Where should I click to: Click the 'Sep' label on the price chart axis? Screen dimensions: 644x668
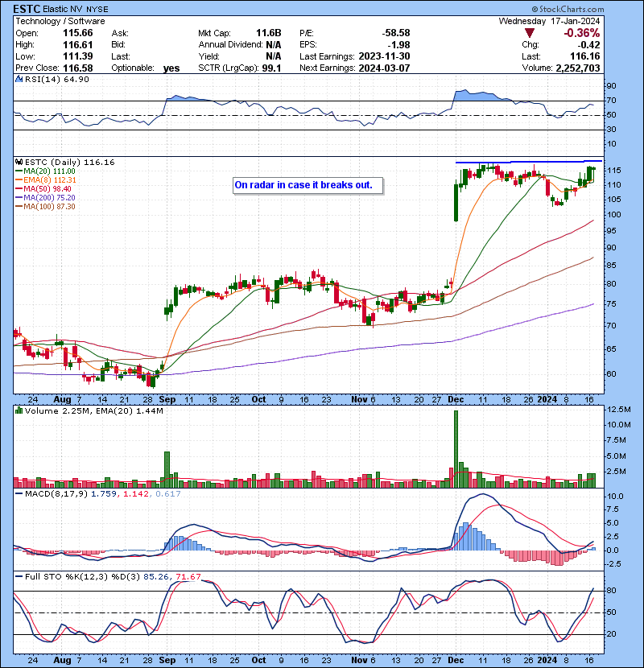(167, 399)
